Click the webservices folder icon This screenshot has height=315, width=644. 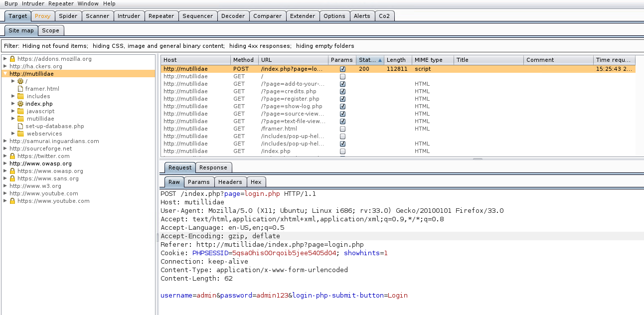coord(20,134)
